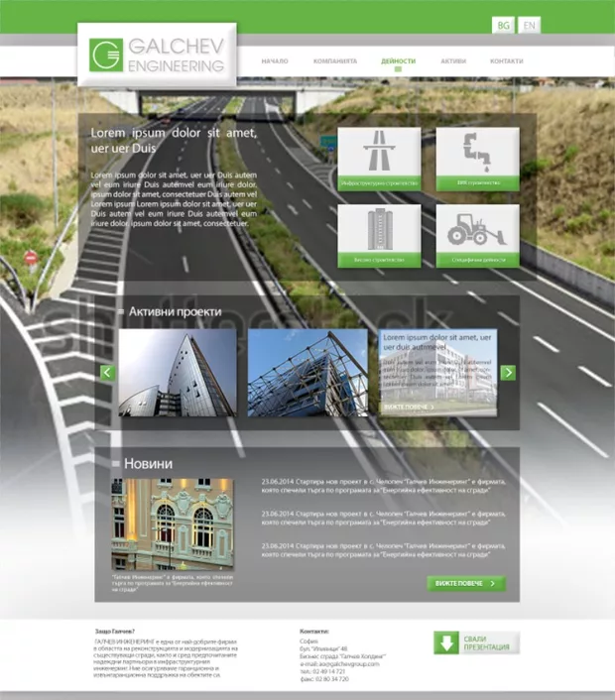Switch language to BG
The width and height of the screenshot is (615, 700).
pos(503,25)
